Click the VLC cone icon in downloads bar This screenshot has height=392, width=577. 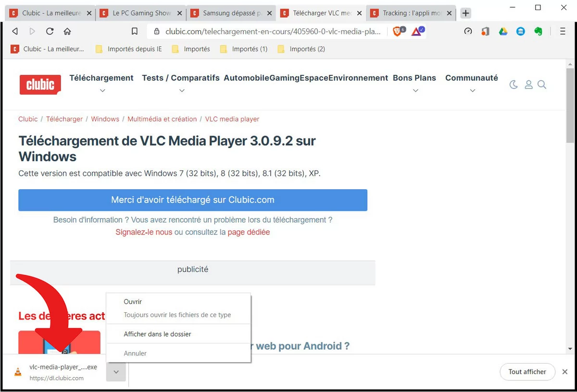pyautogui.click(x=18, y=372)
